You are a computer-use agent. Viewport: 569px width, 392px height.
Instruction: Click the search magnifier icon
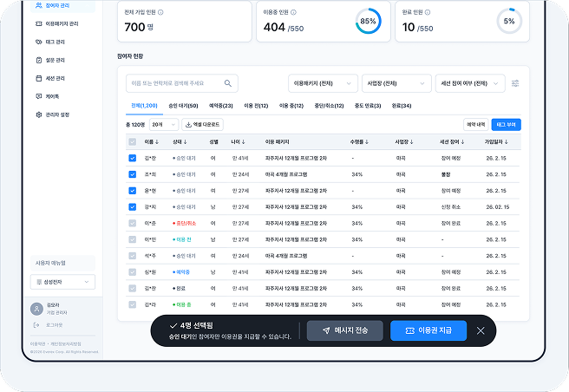point(228,83)
